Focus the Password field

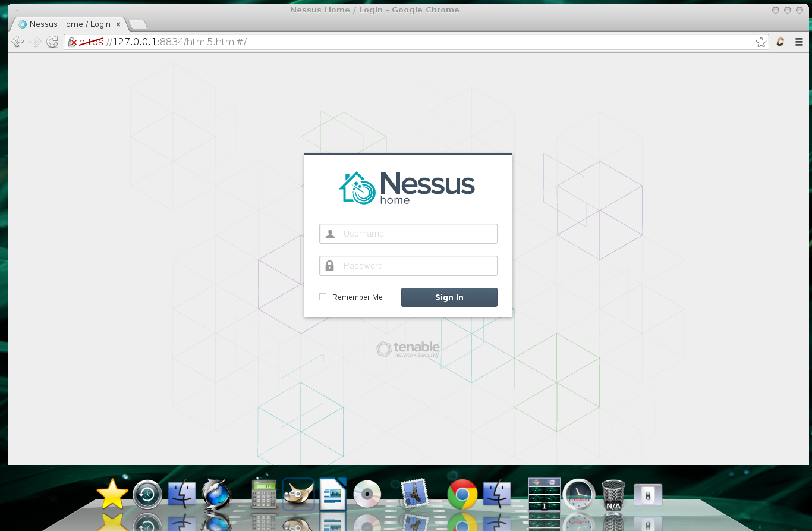408,266
